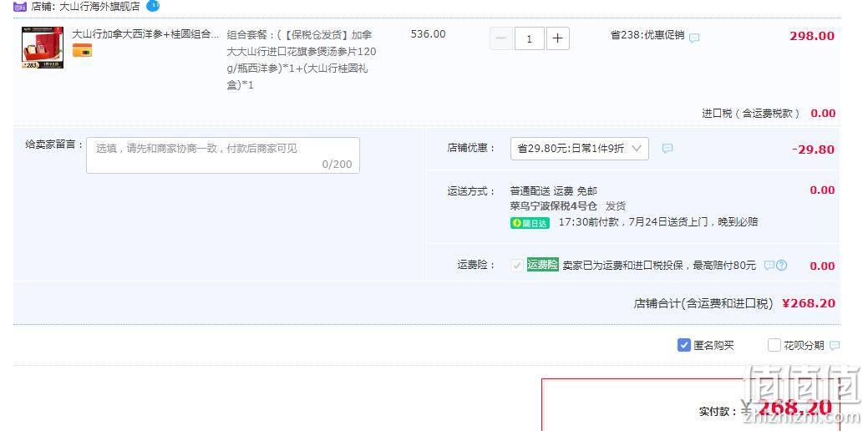868x431 pixels.
Task: Click the Tmall shop icon beside 店铺
Action: click(20, 7)
